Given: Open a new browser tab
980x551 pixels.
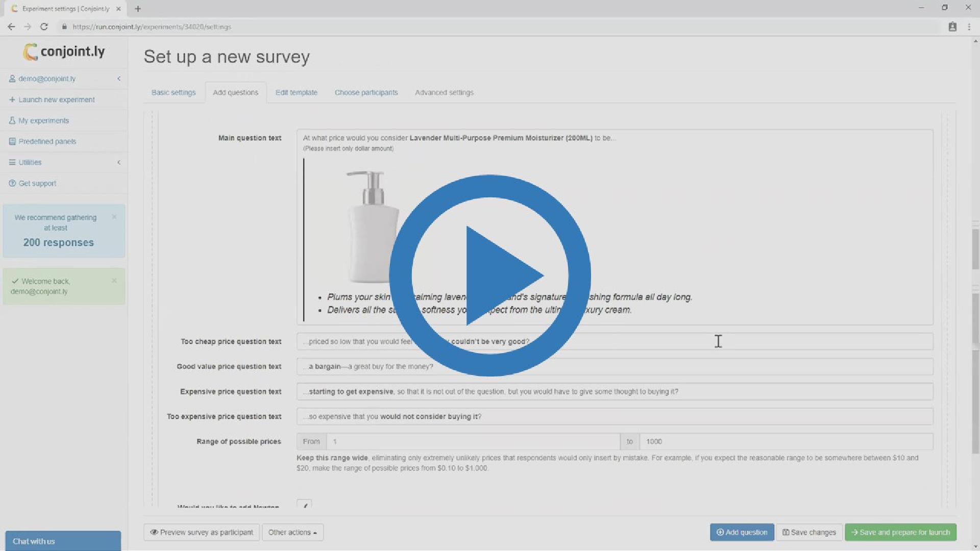Looking at the screenshot, I should [138, 9].
